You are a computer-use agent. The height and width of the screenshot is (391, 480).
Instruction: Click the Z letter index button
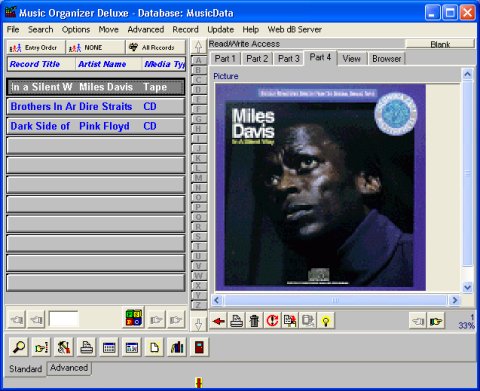coord(198,305)
